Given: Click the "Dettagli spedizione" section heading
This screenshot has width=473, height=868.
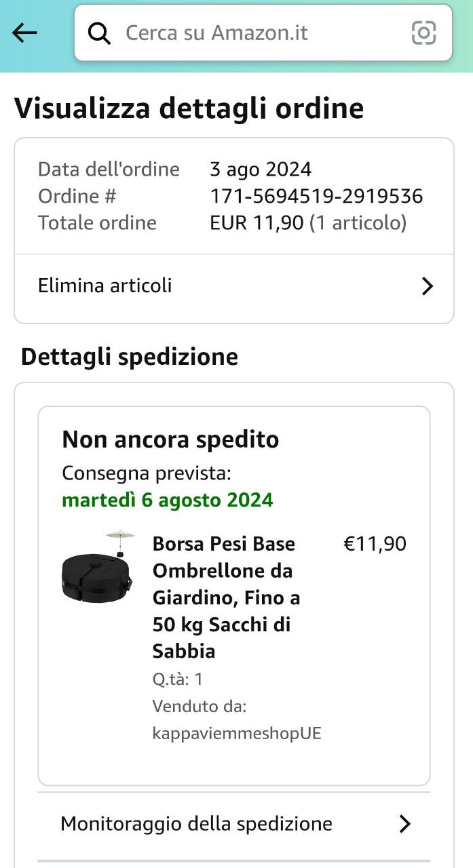Looking at the screenshot, I should tap(130, 357).
